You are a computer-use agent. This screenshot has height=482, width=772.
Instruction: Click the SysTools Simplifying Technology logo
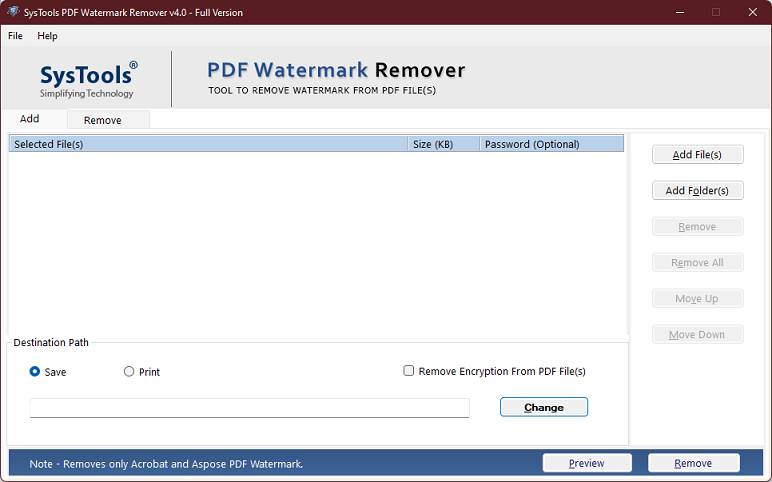(x=88, y=79)
